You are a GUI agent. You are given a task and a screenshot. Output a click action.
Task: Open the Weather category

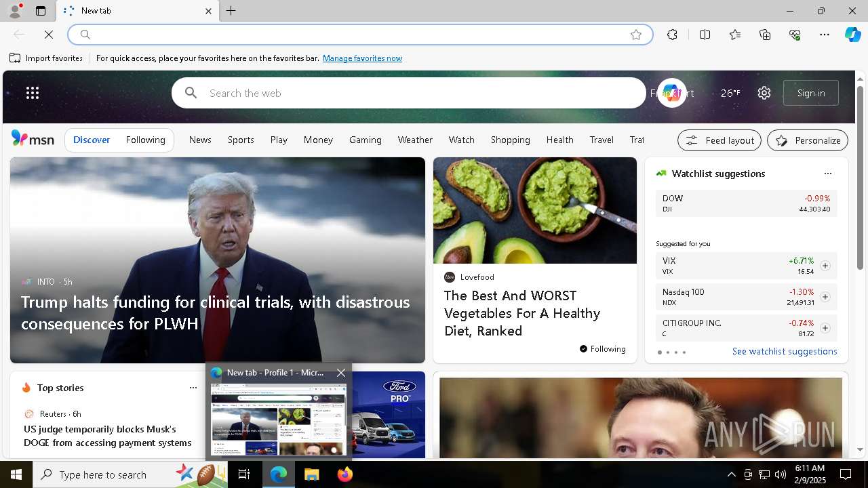point(415,140)
